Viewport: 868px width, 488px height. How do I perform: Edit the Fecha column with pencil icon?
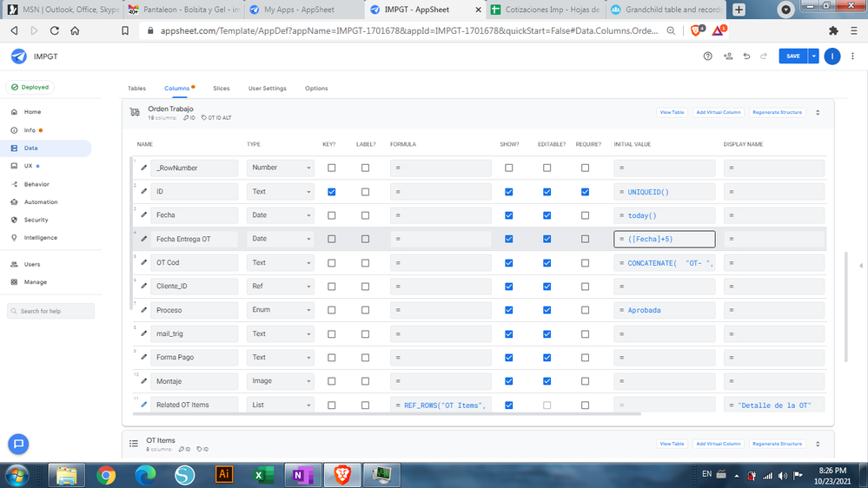[x=144, y=214]
